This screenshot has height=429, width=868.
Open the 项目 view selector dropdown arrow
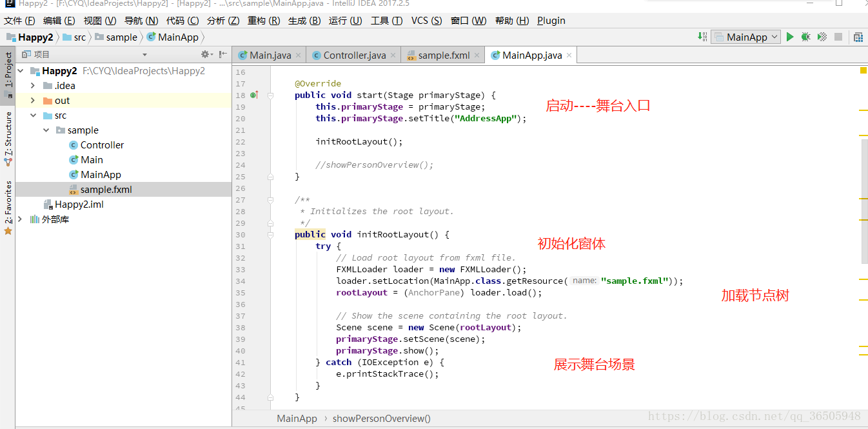(144, 55)
